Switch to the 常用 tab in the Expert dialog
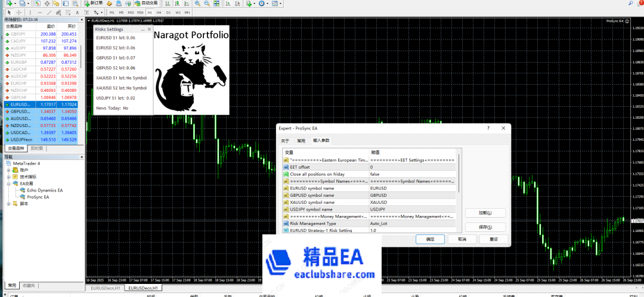Image resolution: width=644 pixels, height=297 pixels. [301, 141]
